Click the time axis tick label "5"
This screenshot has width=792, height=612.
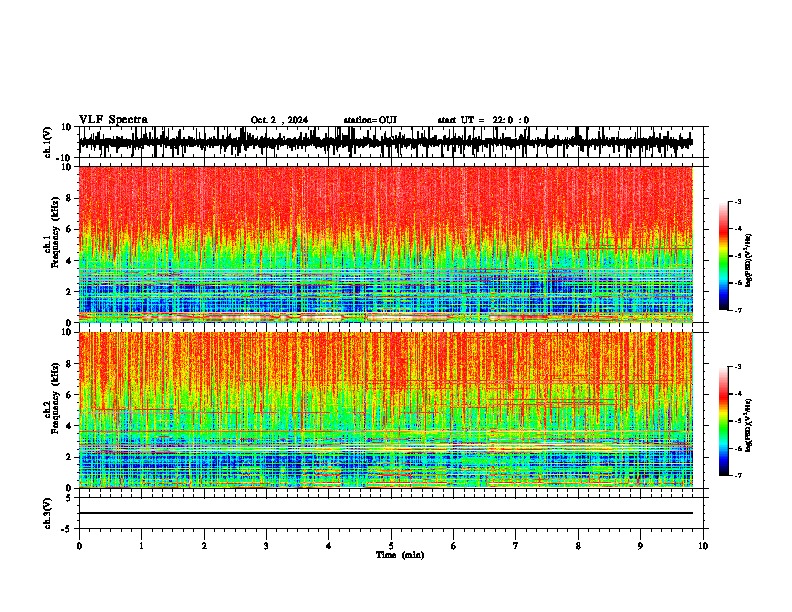(391, 546)
